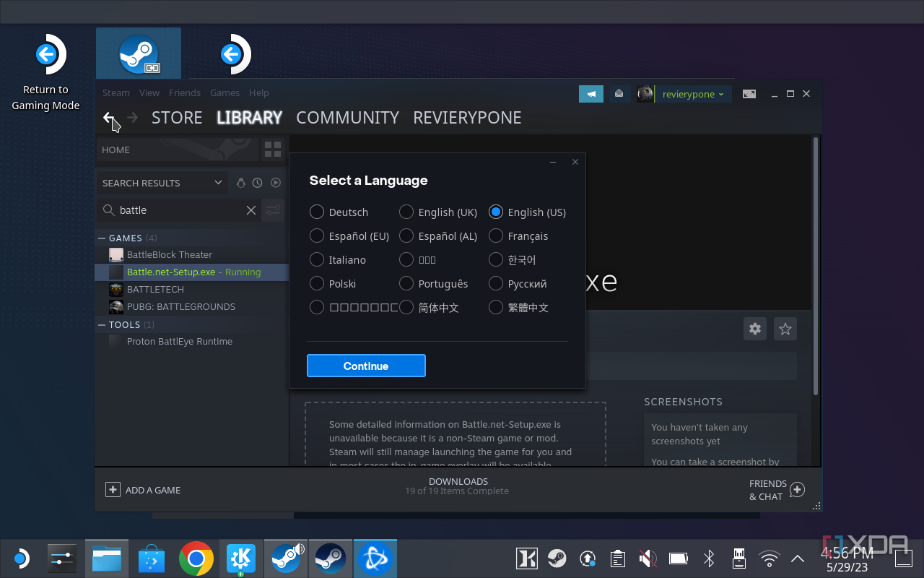Image resolution: width=924 pixels, height=578 pixels.
Task: Open Google Chrome from the taskbar
Action: pos(196,558)
